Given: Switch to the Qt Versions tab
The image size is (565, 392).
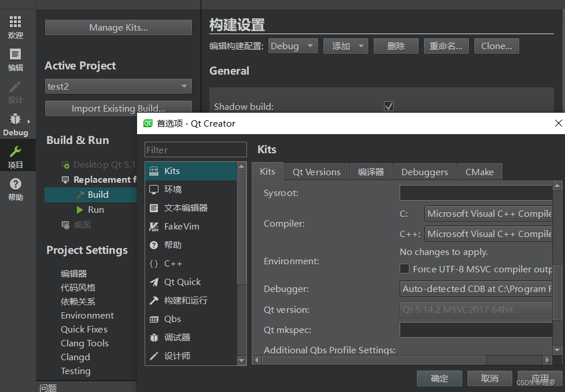Looking at the screenshot, I should [316, 172].
